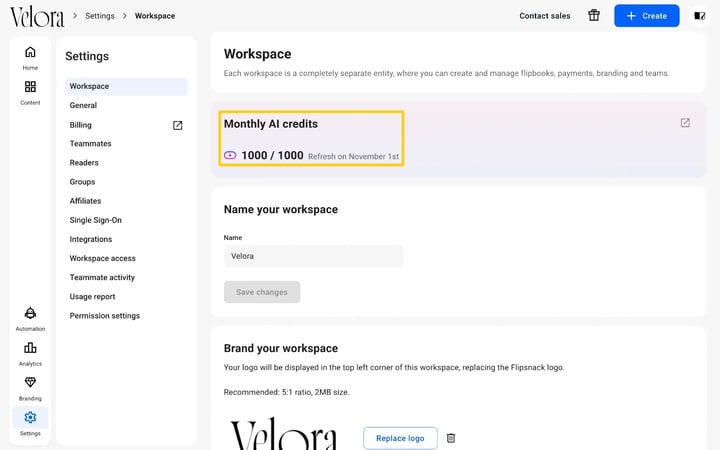Open the Affiliates settings page
This screenshot has height=450, width=720.
(85, 201)
